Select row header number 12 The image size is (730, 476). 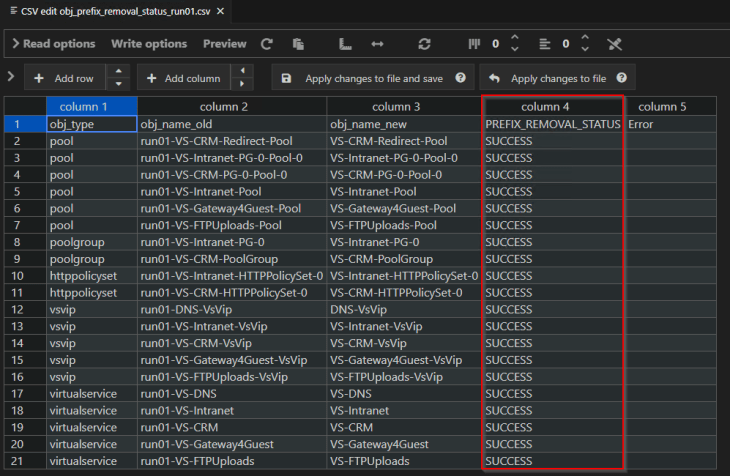pos(25,309)
